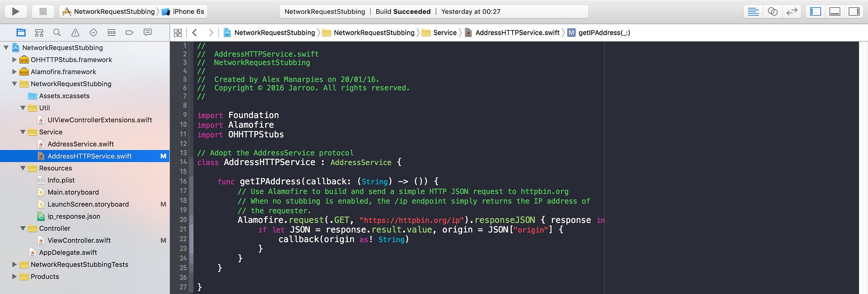The width and height of the screenshot is (868, 294).
Task: Expand the NetworkRequestStubbingTests folder
Action: 14,265
